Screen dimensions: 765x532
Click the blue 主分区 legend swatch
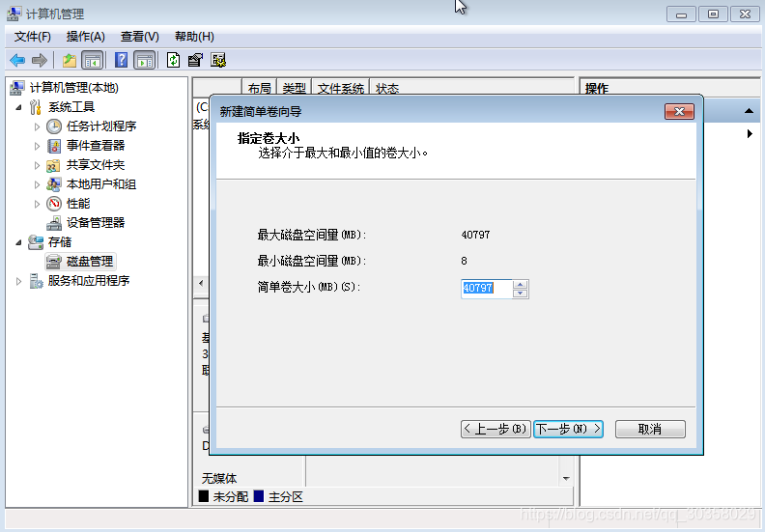[x=259, y=496]
